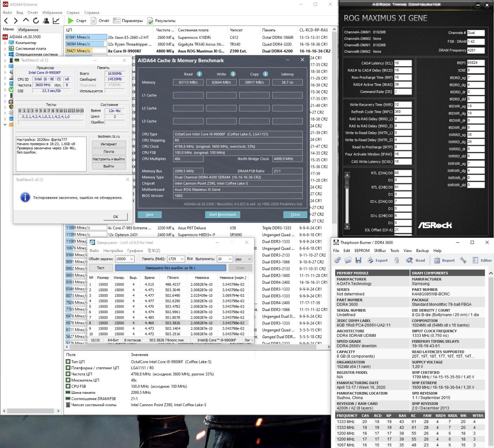Click the Read info icon in benchmark window

199,74
